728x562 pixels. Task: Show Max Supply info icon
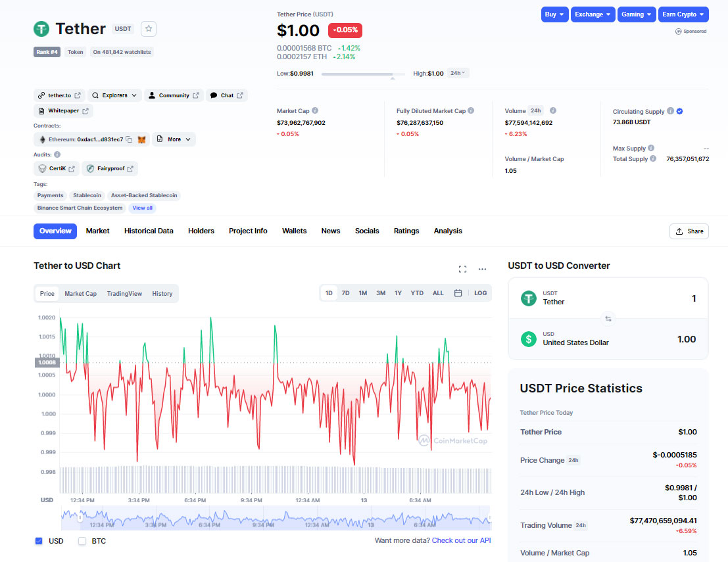coord(651,148)
